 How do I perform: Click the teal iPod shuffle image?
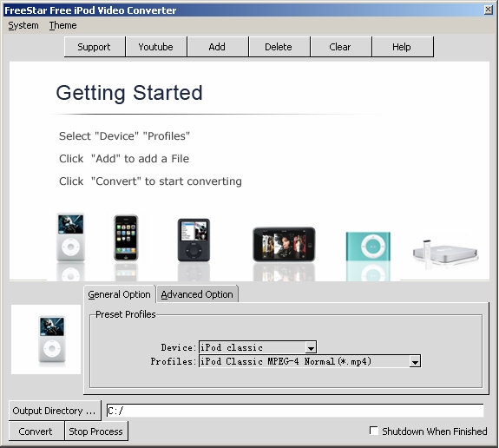[368, 247]
